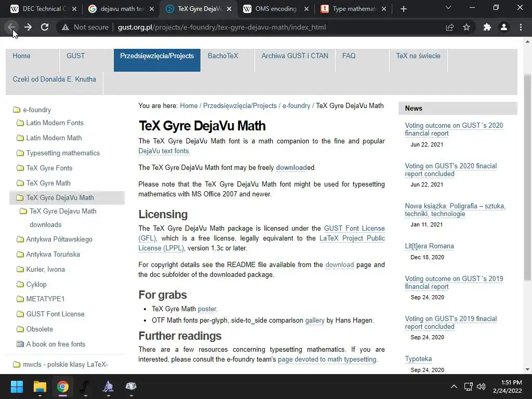Open Lit[t]era Romana news link
Viewport: 532px width, 399px height.
coord(429,246)
